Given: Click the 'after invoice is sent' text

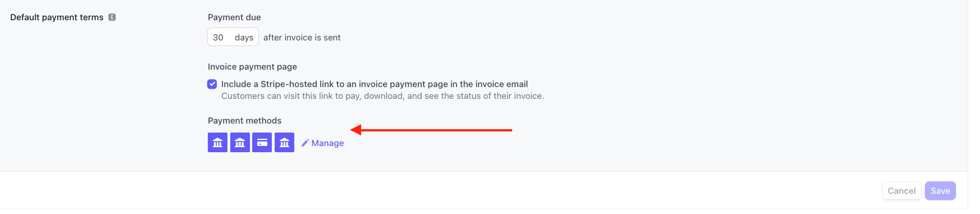Looking at the screenshot, I should pos(302,38).
